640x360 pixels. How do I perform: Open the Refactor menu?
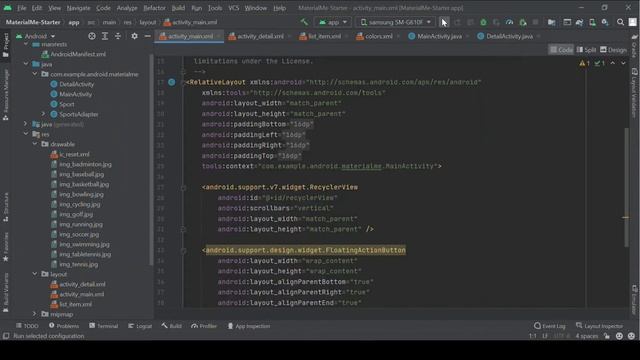tap(154, 8)
